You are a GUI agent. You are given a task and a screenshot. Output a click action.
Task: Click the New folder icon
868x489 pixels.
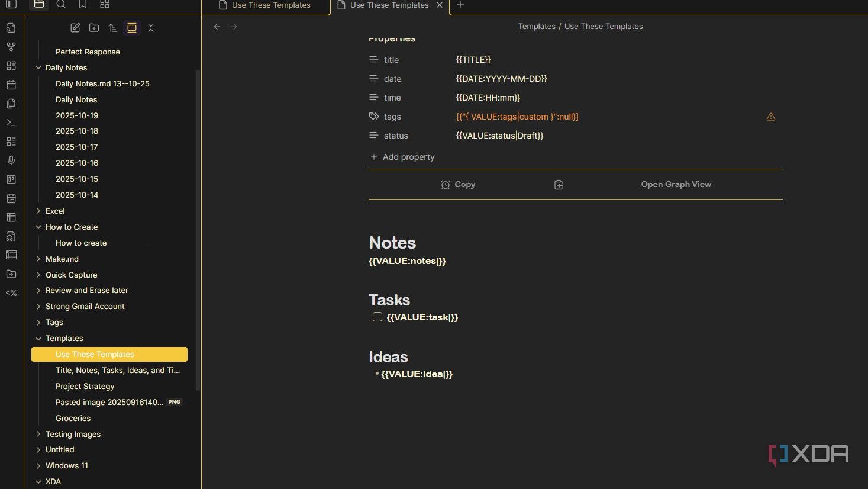coord(94,28)
